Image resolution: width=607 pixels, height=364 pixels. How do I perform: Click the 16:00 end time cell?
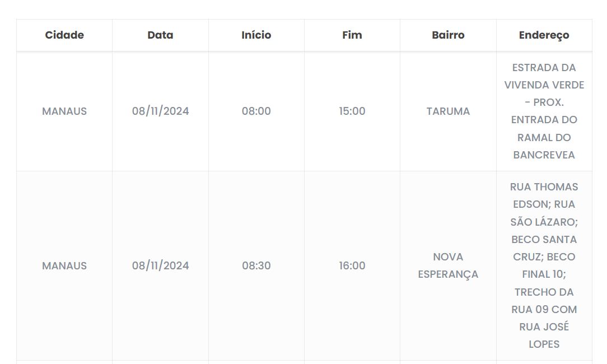[x=352, y=265]
